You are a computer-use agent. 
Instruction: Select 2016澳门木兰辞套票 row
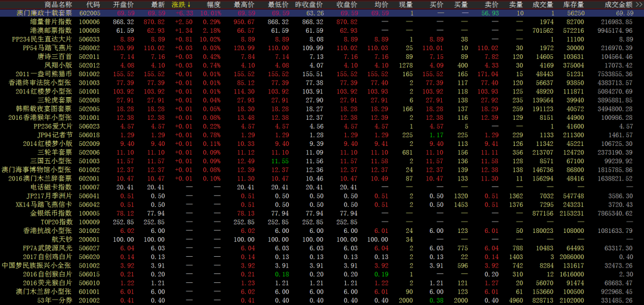tap(322, 178)
